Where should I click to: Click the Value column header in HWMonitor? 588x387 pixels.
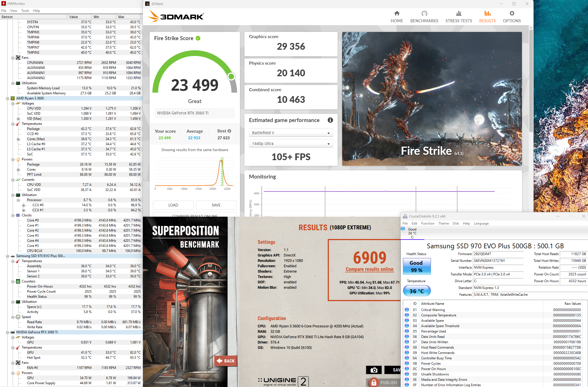click(80, 17)
